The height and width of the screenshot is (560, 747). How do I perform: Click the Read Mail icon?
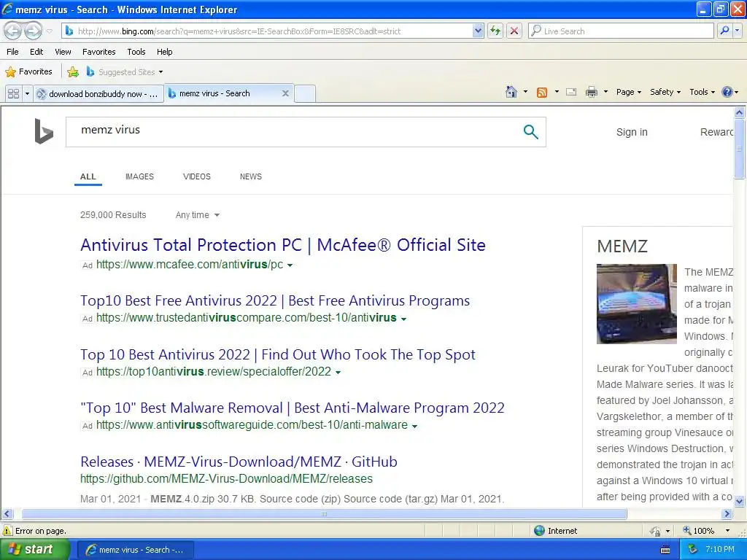[571, 92]
